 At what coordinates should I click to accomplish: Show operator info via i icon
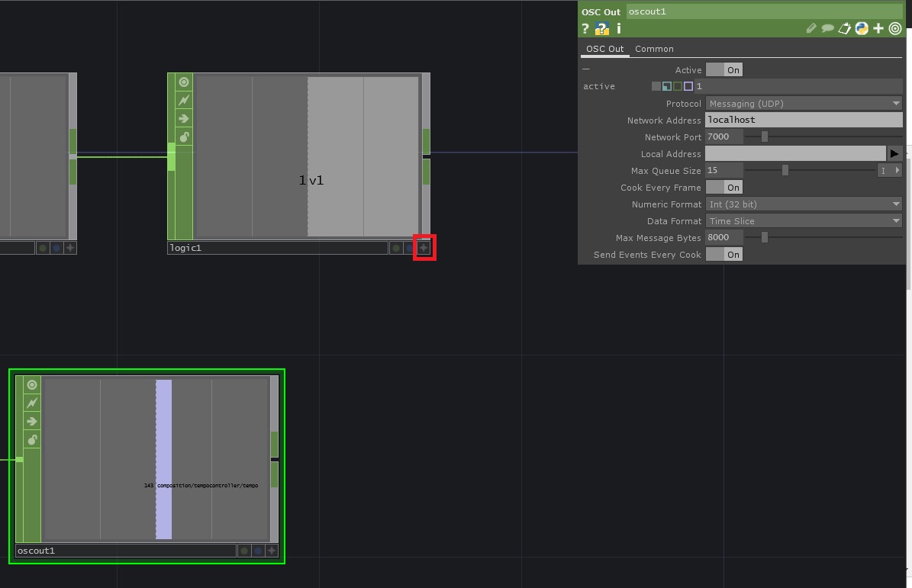pos(618,28)
